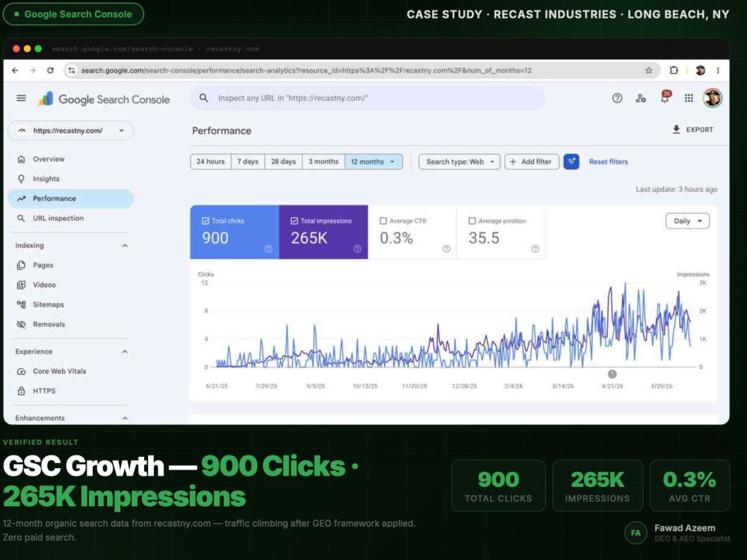Toggle the hamburger navigation menu

[x=22, y=98]
